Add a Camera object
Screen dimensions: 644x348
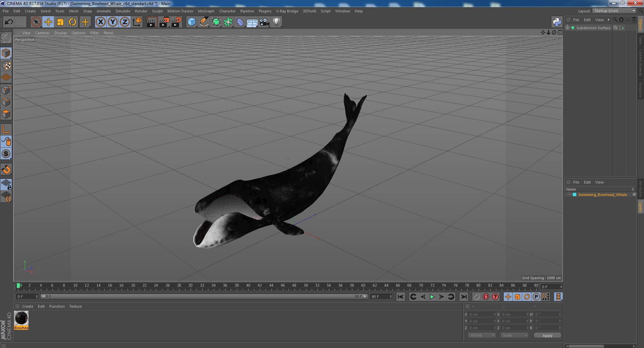(264, 22)
